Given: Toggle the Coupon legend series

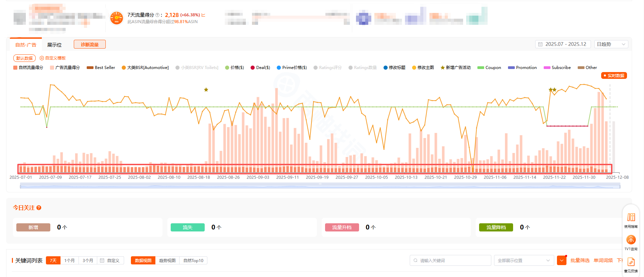Looking at the screenshot, I should (489, 68).
